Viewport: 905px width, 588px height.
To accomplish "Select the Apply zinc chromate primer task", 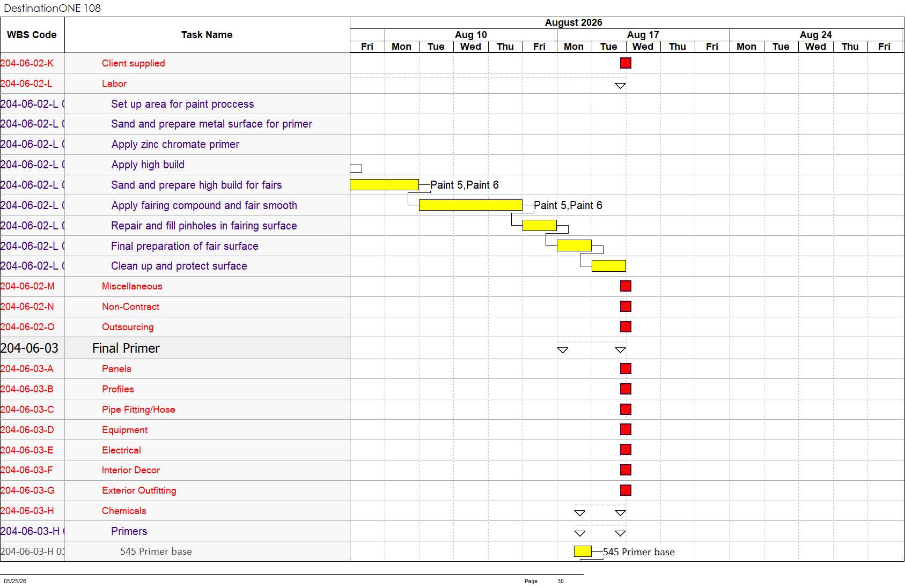I will tap(175, 145).
